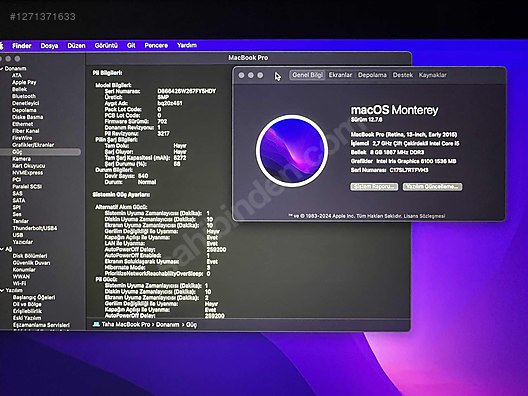Select Eşzamanlama Servisleri in the sidebar
Screen dimensions: 528x396
[x=41, y=325]
